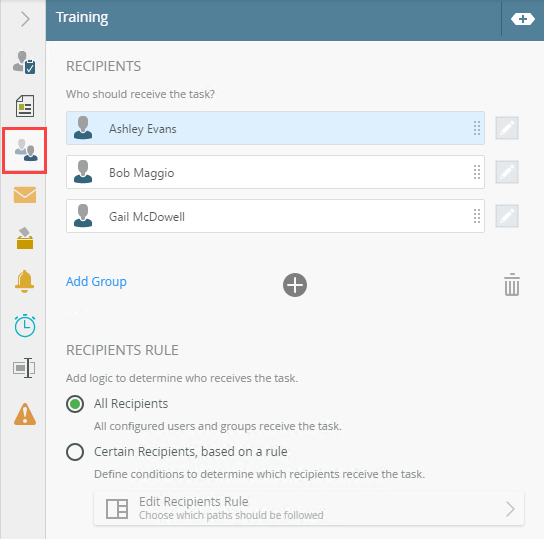Edit the Ashley Evans recipient with pencil
The width and height of the screenshot is (544, 539).
pyautogui.click(x=507, y=128)
